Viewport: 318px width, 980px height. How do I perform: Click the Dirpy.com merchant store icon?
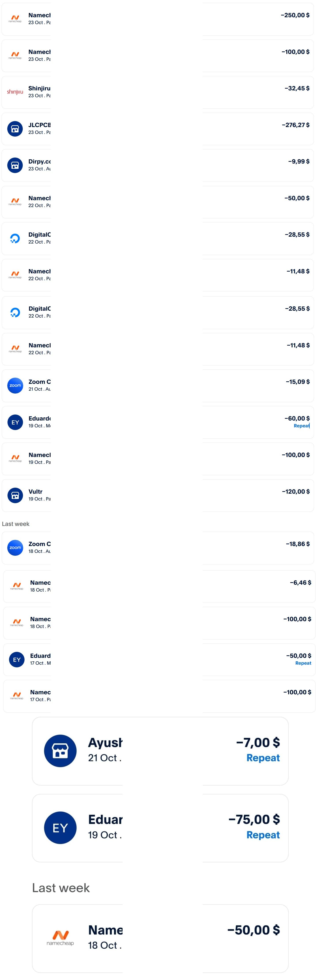[15, 165]
